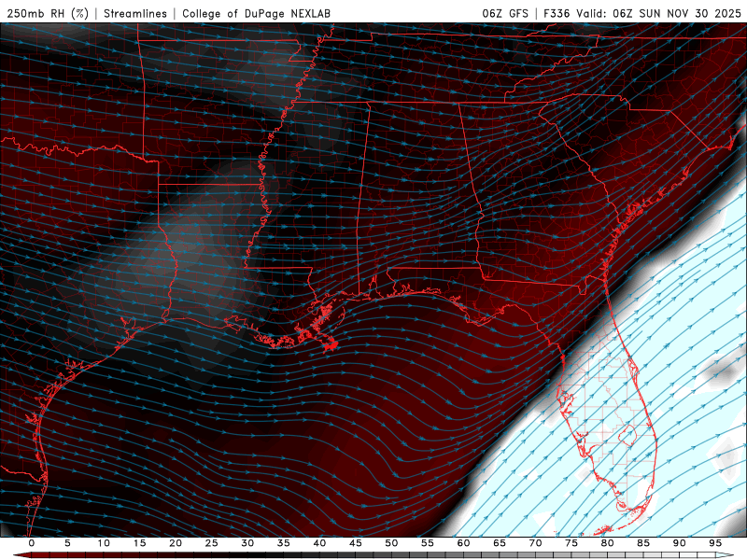Image resolution: width=747 pixels, height=560 pixels.
Task: Click the '45' humidity scale label
Action: 356,543
